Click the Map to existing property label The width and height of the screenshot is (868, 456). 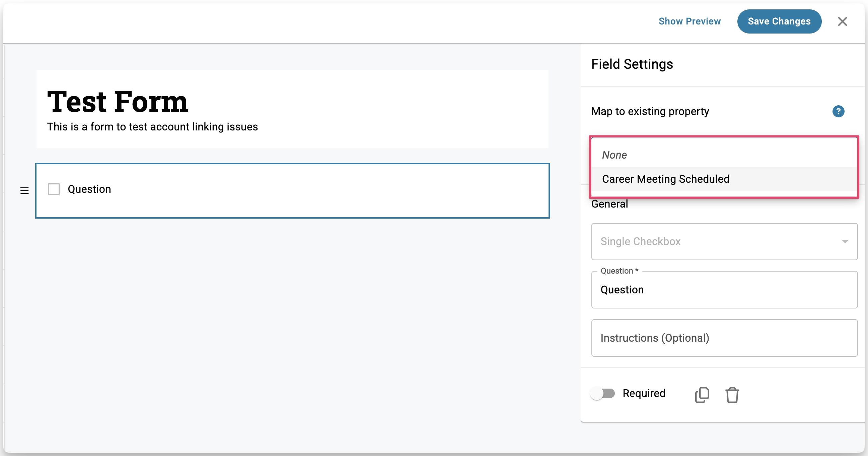coord(650,111)
